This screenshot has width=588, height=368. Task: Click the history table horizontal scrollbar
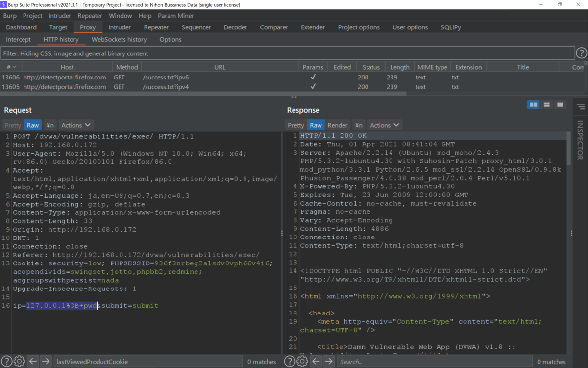point(203,93)
